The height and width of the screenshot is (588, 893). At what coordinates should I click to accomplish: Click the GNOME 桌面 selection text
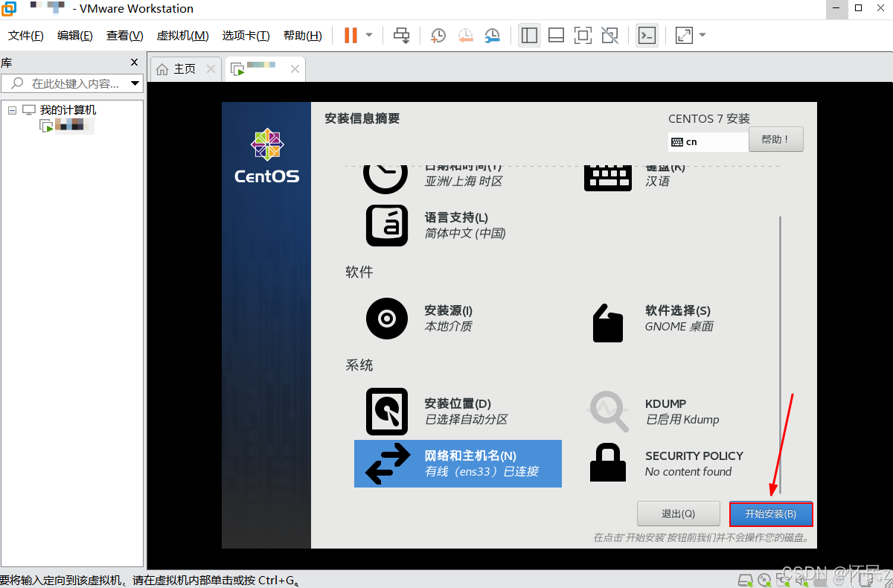coord(679,326)
